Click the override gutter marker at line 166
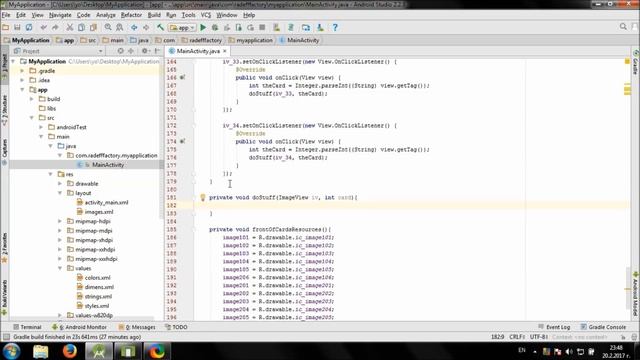The width and height of the screenshot is (640, 360). (x=182, y=77)
